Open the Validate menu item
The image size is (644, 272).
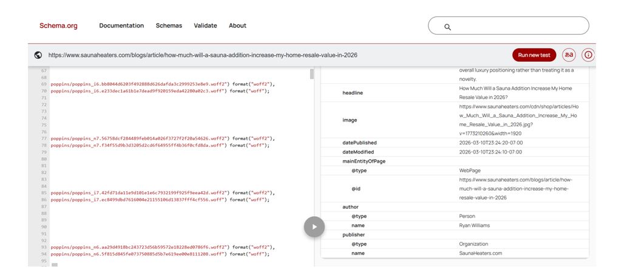(x=205, y=25)
